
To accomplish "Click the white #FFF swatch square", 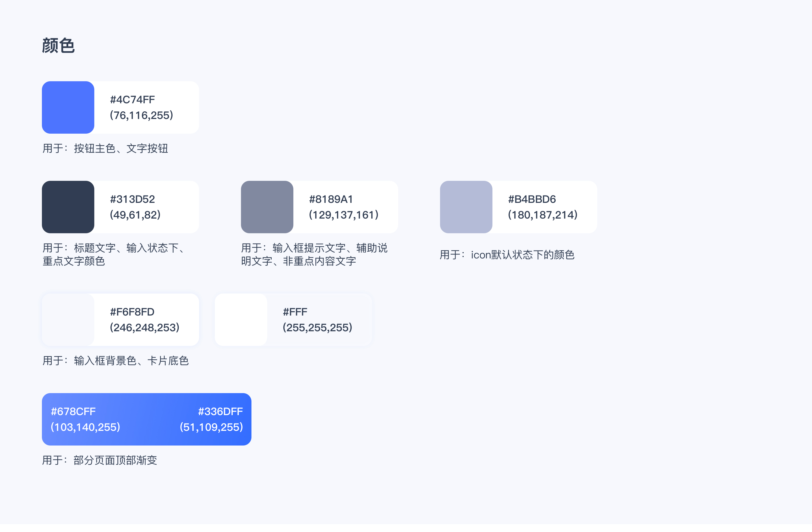I will point(241,319).
